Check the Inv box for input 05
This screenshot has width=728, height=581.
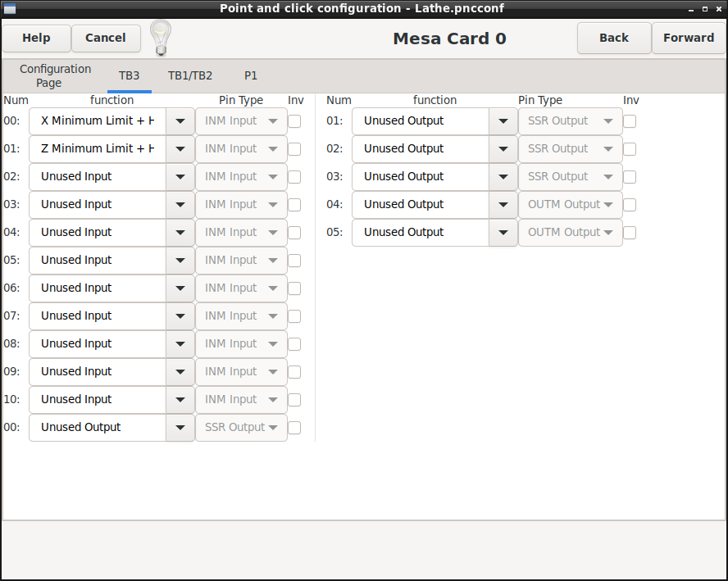click(x=294, y=261)
